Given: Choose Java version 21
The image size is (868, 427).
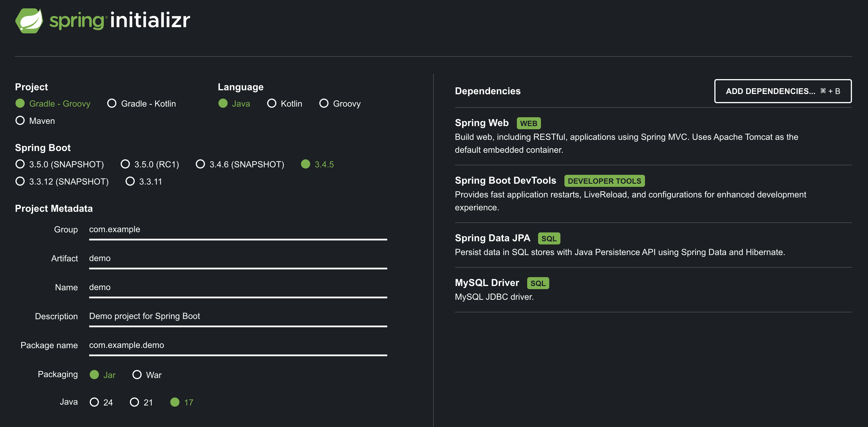Looking at the screenshot, I should point(141,402).
